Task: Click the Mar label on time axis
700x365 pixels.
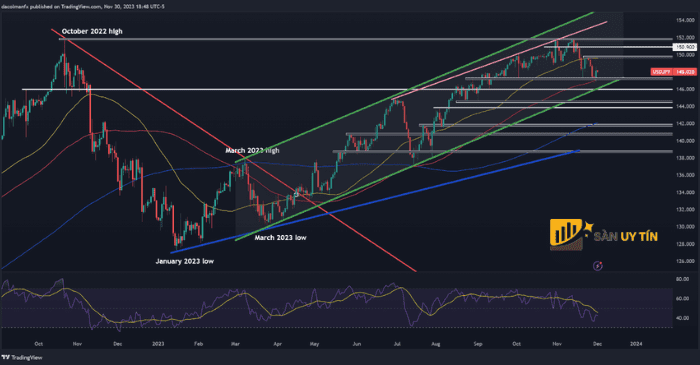Action: pyautogui.click(x=236, y=344)
